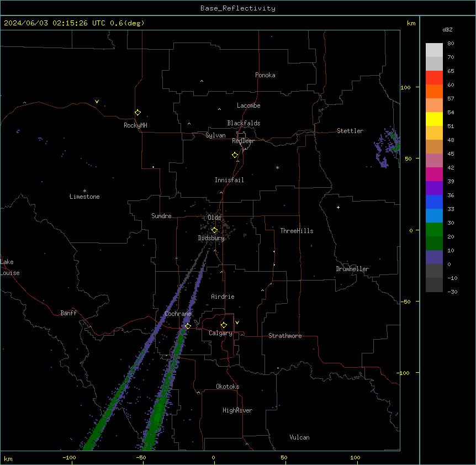Click the yellow diamond marker above RockyMH
Screen dimensions: 476x465
click(138, 113)
